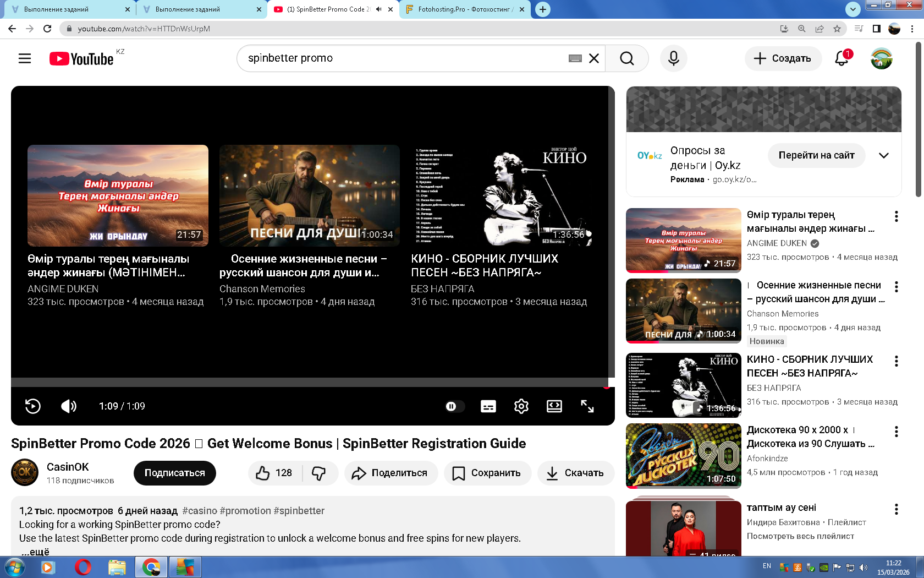This screenshot has width=924, height=578.
Task: Open options for Өмір туралы sidebar video
Action: pos(897,216)
